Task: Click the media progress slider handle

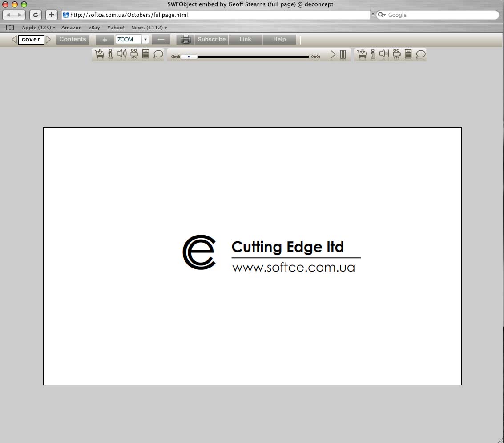Action: click(x=189, y=57)
